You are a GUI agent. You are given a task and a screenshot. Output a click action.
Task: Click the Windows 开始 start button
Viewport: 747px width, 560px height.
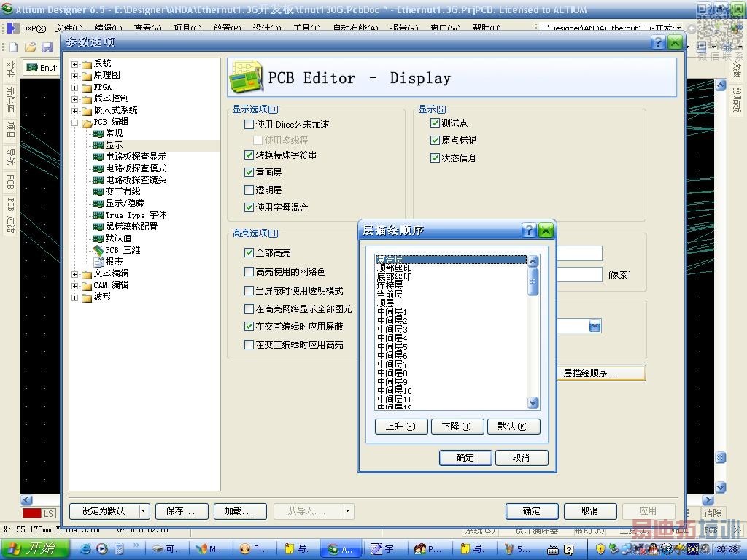point(34,548)
